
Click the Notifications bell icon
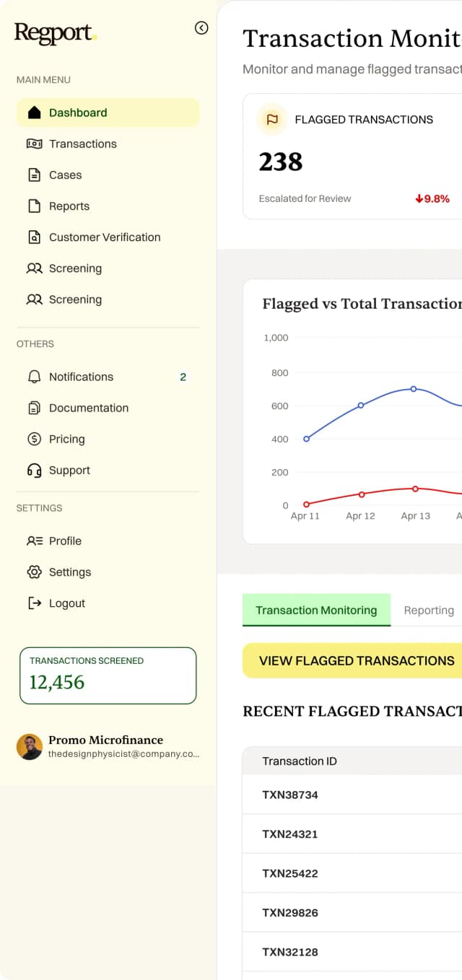tap(34, 377)
